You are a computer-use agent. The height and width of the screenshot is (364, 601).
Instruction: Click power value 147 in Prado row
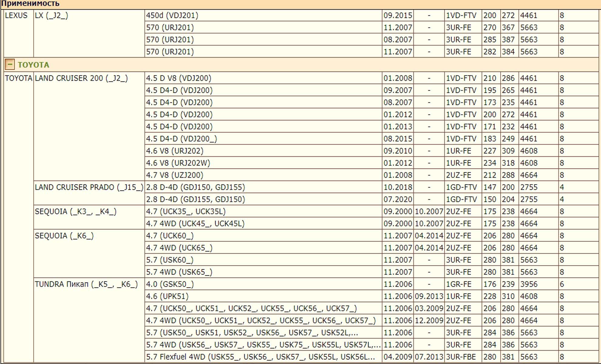click(x=490, y=187)
